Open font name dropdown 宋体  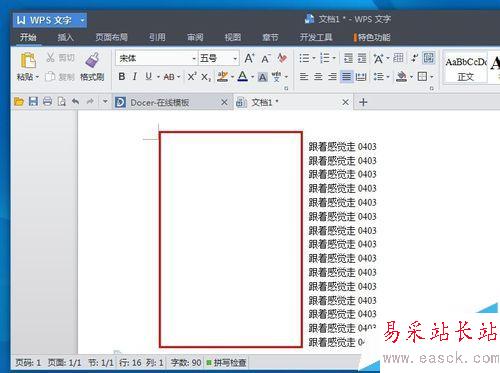pyautogui.click(x=194, y=59)
